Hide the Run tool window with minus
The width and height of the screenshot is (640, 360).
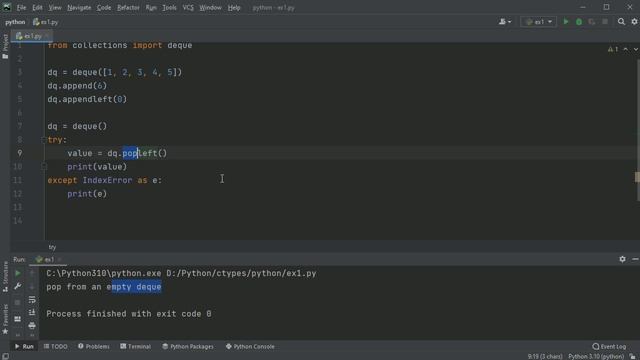[x=635, y=259]
